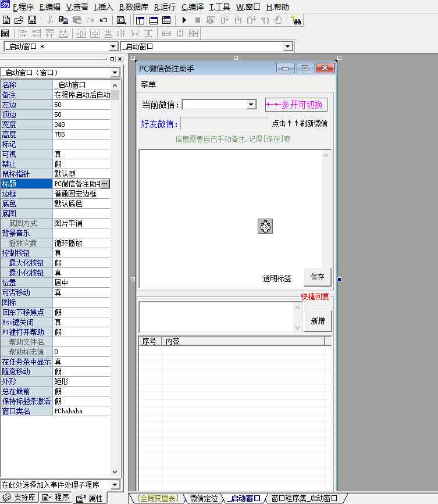
Task: Click the Paste clipboard icon
Action: 77,20
